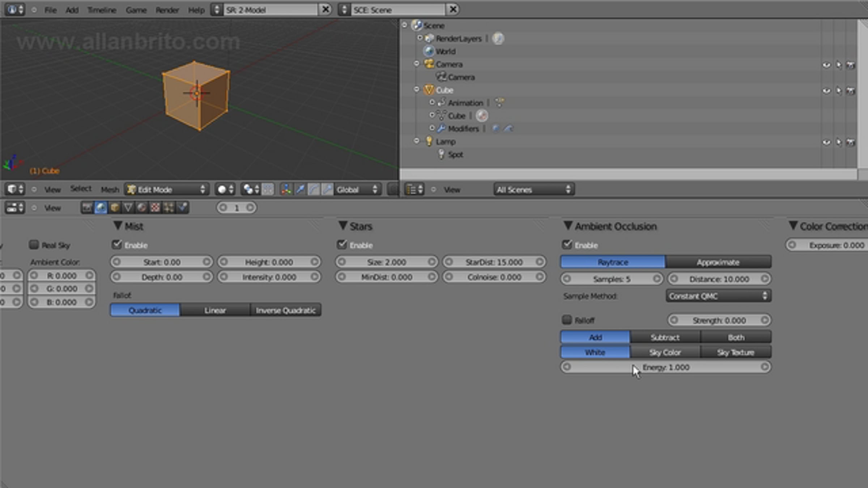The height and width of the screenshot is (488, 868).
Task: Toggle renderability icon for Cube row
Action: 850,91
